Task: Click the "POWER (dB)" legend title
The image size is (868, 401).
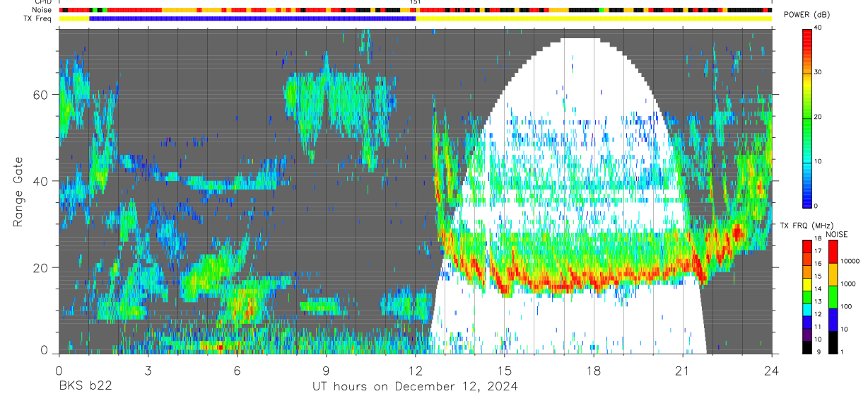Action: 807,15
